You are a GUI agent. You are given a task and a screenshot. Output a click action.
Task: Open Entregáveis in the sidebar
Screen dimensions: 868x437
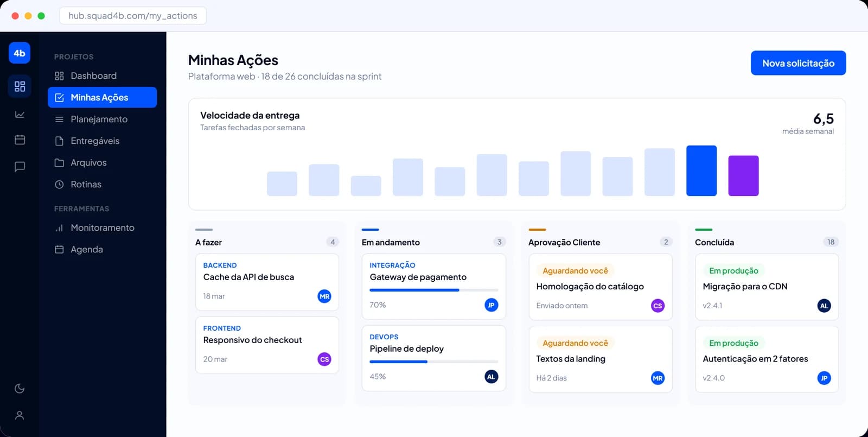point(102,141)
